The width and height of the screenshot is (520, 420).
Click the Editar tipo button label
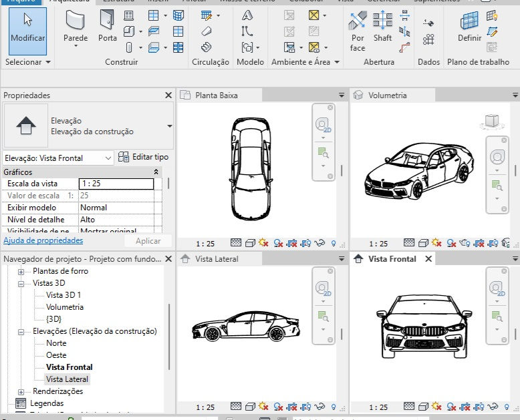pos(150,157)
